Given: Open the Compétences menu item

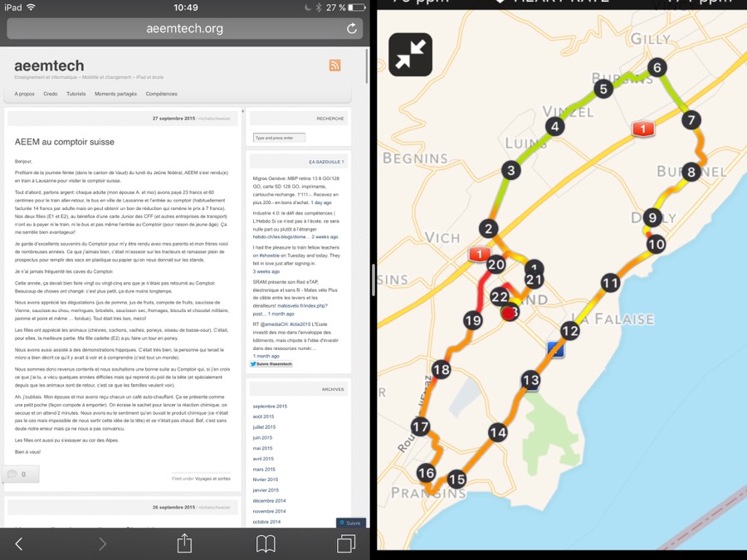Looking at the screenshot, I should [x=161, y=94].
